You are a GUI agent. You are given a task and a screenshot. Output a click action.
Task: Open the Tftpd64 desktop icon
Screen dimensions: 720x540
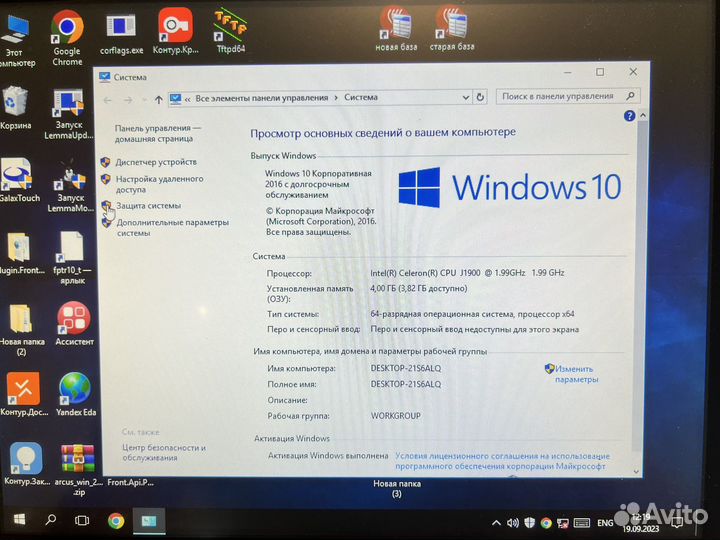pos(229,30)
